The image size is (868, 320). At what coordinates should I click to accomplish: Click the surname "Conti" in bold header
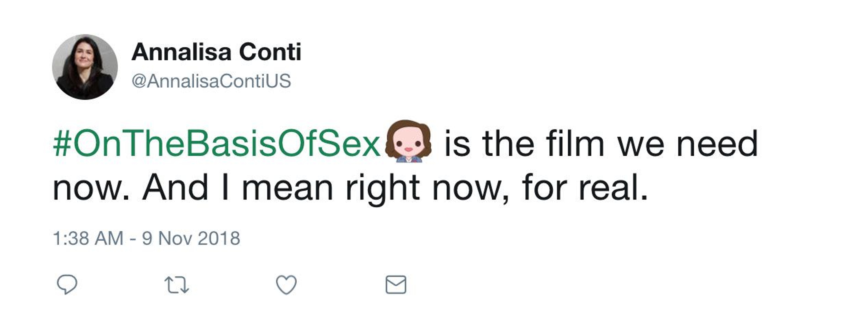coord(270,52)
